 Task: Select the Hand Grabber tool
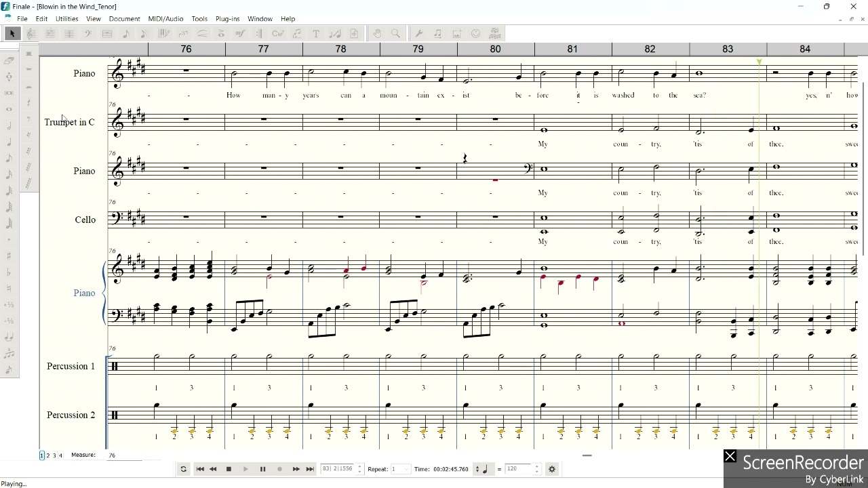tap(377, 33)
